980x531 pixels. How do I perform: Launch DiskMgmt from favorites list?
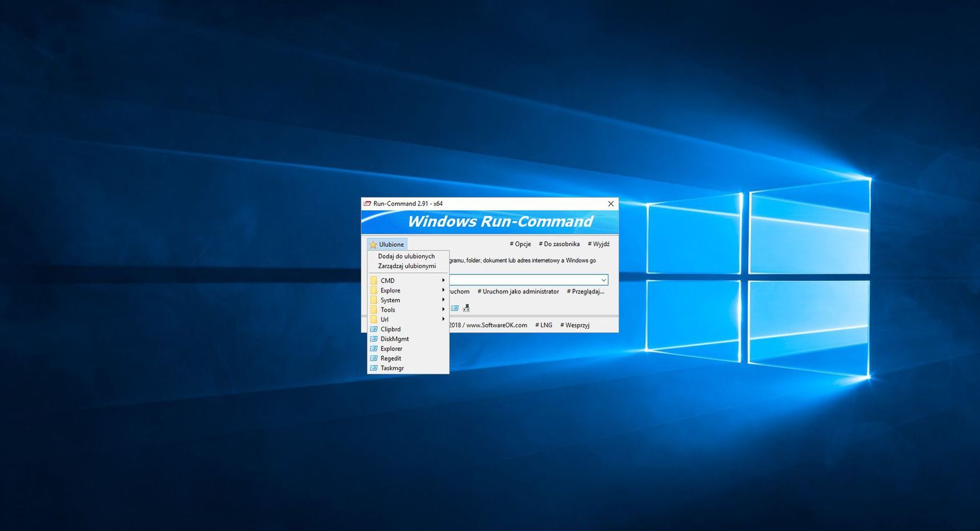[408, 339]
